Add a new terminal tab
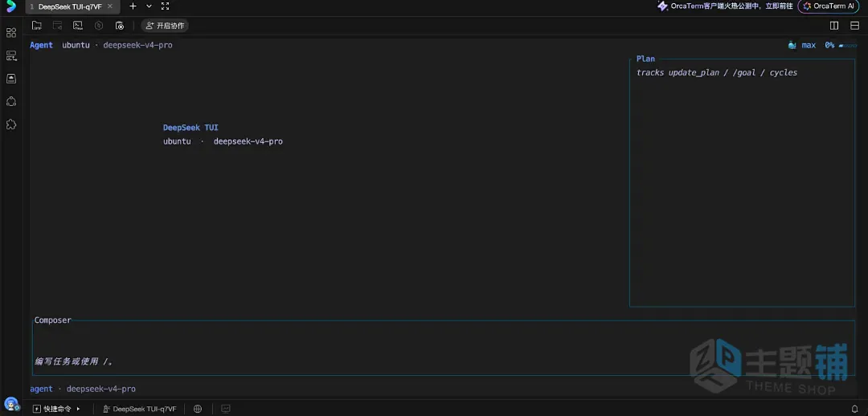 pos(133,6)
